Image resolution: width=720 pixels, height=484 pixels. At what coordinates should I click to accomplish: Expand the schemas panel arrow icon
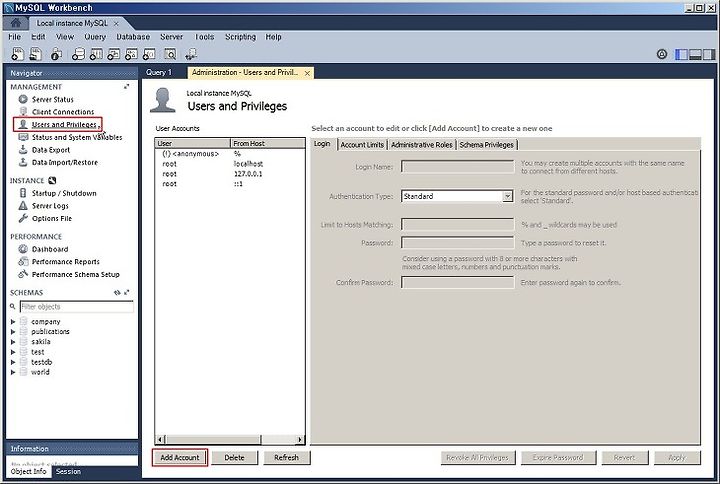coord(127,293)
